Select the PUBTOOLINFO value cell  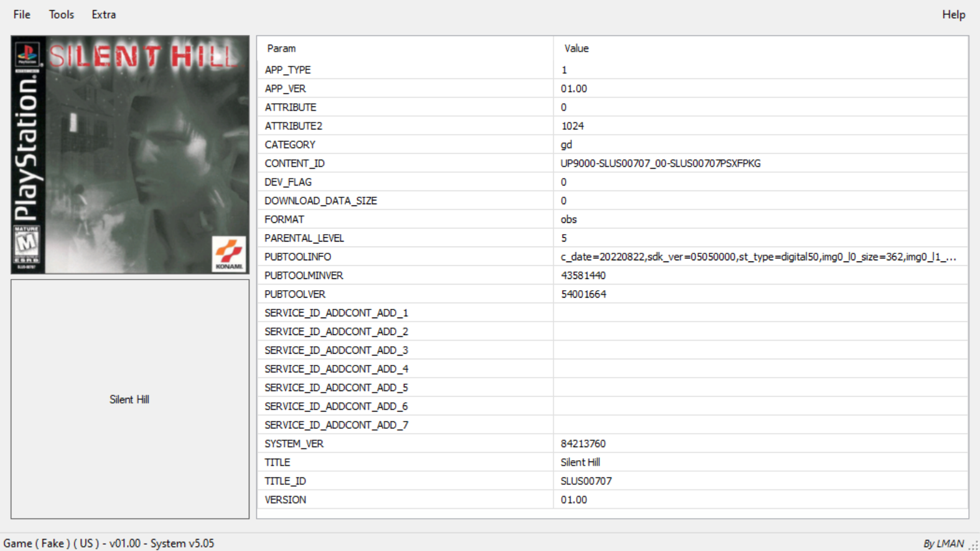(x=757, y=257)
